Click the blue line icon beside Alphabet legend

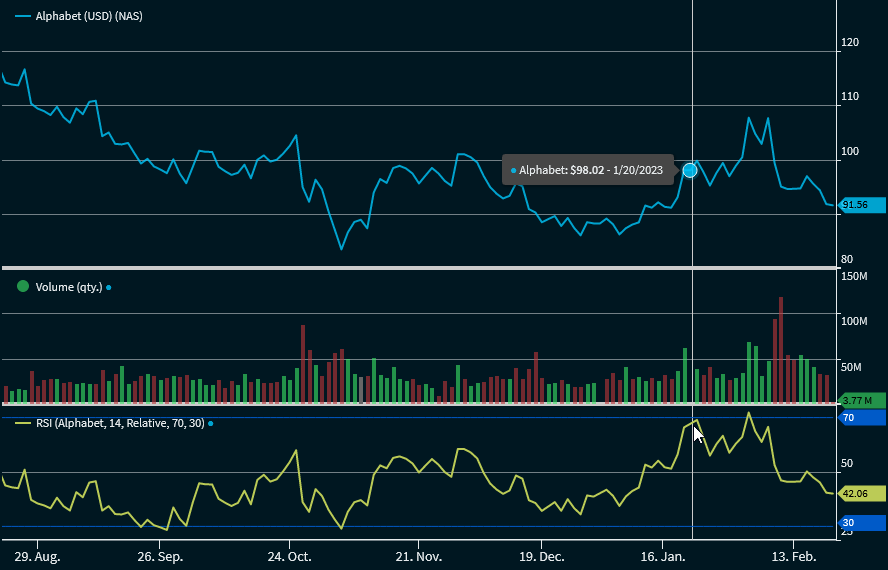(x=22, y=17)
